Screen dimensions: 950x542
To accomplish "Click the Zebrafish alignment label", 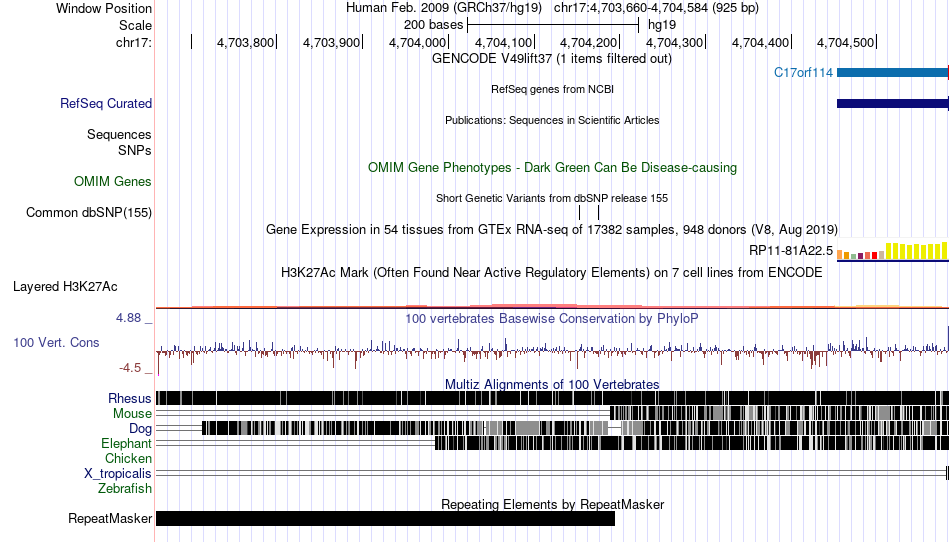I will click(125, 489).
